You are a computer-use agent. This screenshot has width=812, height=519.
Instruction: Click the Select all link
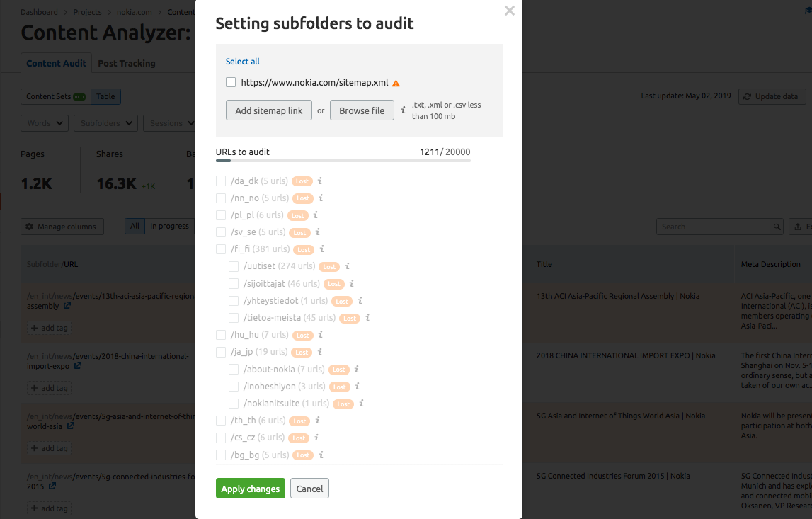pos(242,61)
